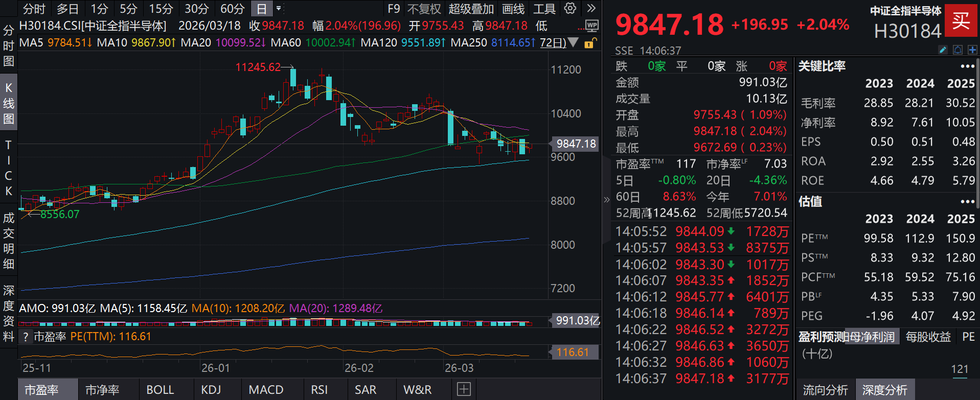The image size is (980, 400).
Task: Toggle 超级叠加 overlay
Action: (x=471, y=9)
